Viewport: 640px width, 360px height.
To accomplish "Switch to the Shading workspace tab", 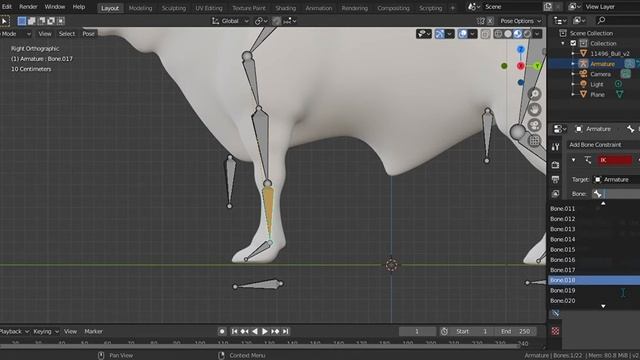I will coord(285,8).
